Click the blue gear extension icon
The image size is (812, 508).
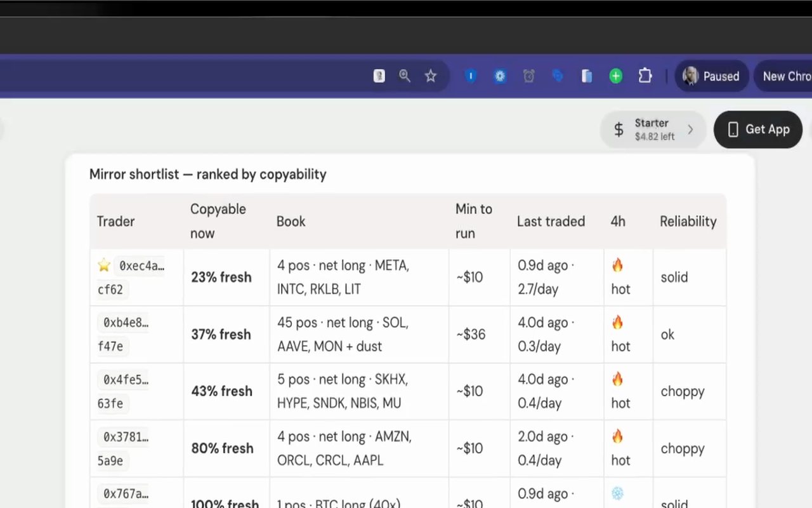[x=500, y=76]
